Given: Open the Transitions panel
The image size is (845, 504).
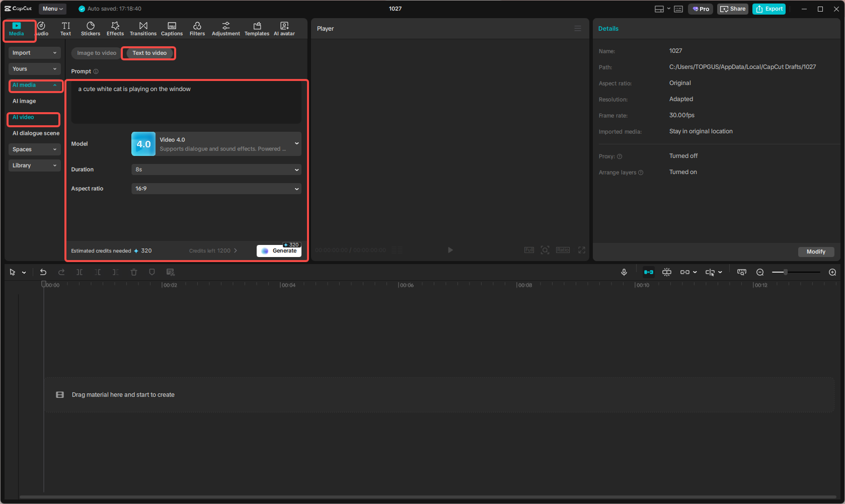Looking at the screenshot, I should click(x=143, y=28).
